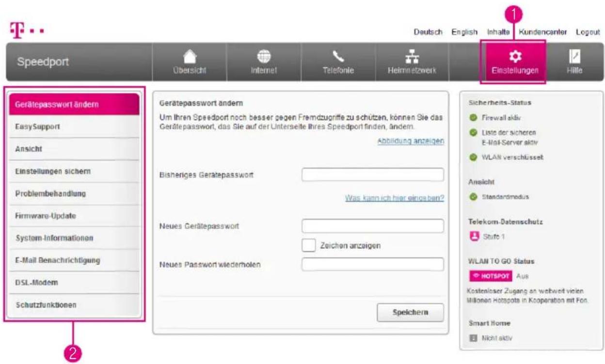Click the Standardmodus status icon
The width and height of the screenshot is (605, 364).
point(473,198)
